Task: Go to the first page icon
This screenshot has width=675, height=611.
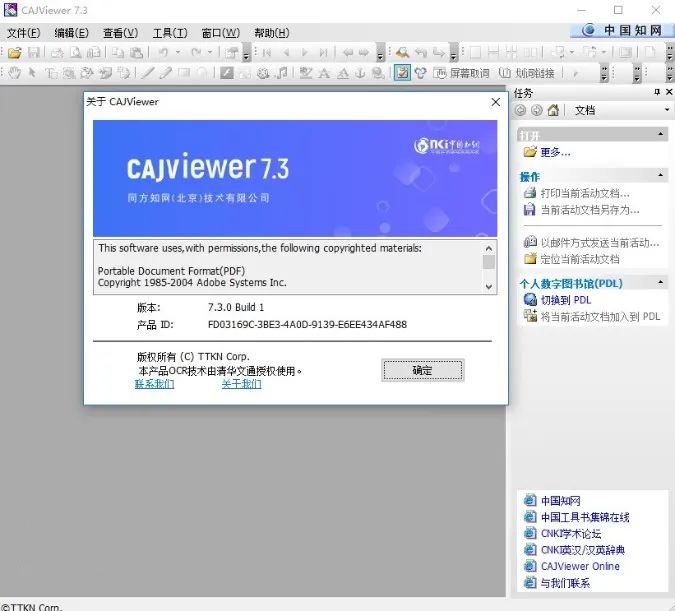Action: [266, 53]
